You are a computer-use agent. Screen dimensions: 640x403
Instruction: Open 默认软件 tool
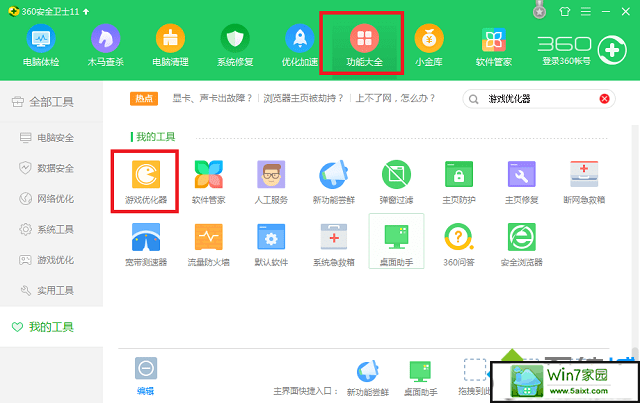pos(271,244)
